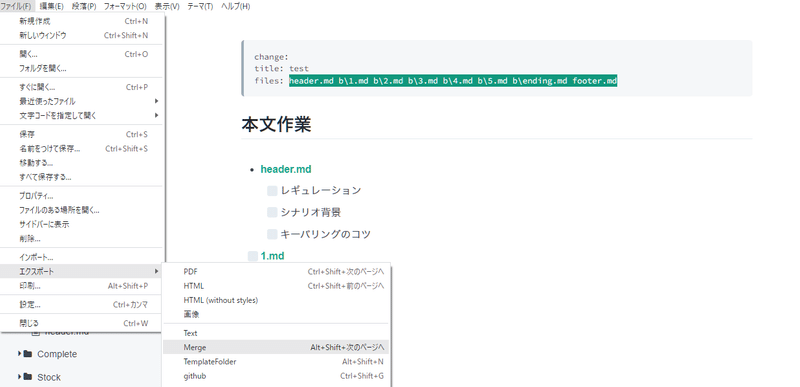Open the ヘルプ(H) menu
The height and width of the screenshot is (387, 800).
pos(236,7)
